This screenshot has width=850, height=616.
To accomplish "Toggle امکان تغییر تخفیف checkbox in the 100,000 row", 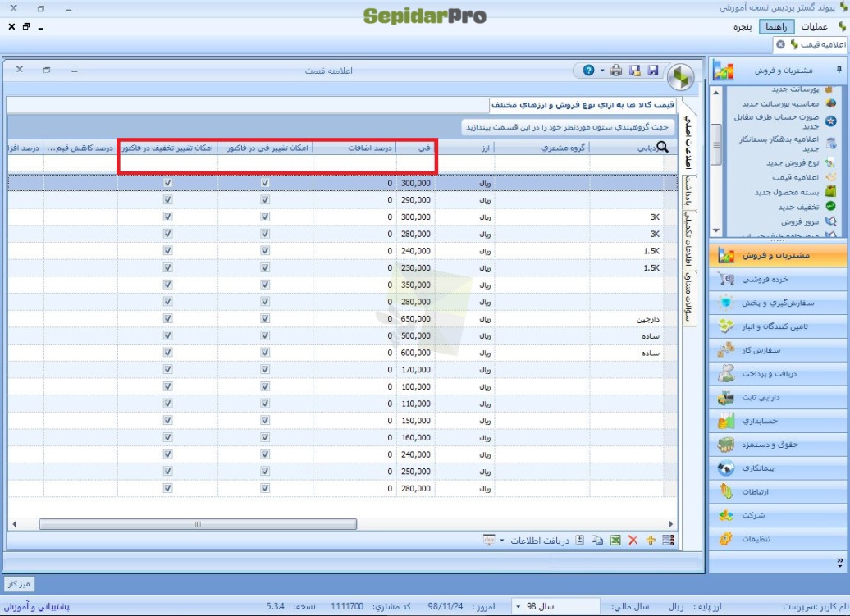I will (x=167, y=386).
